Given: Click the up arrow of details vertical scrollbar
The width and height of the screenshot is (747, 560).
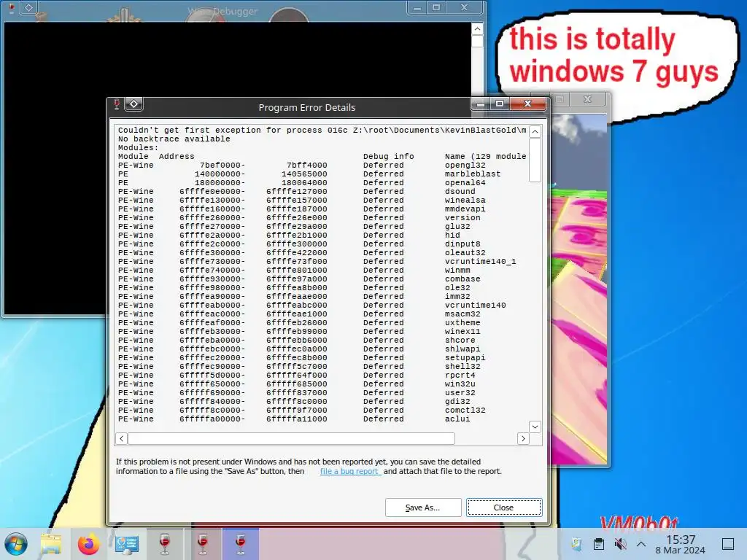Looking at the screenshot, I should pos(535,131).
